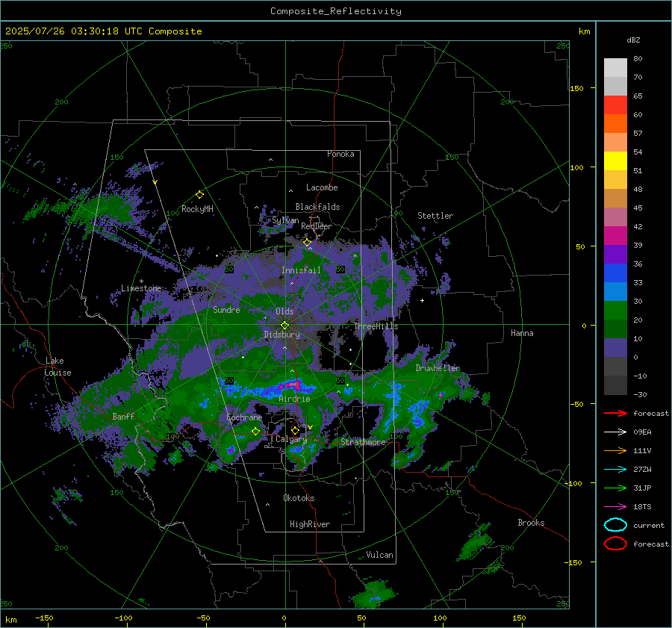
Task: Click the yellow radar-center diamond near Olds
Action: point(284,326)
